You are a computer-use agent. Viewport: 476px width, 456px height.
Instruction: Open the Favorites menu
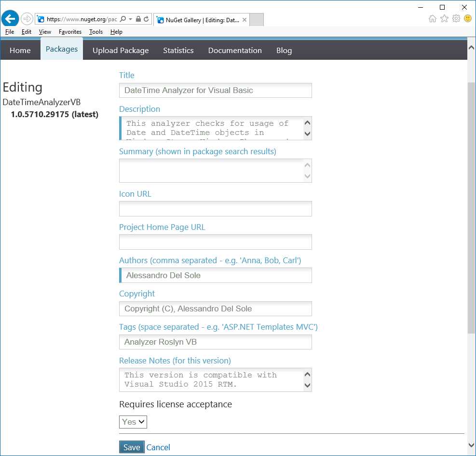pyautogui.click(x=70, y=32)
